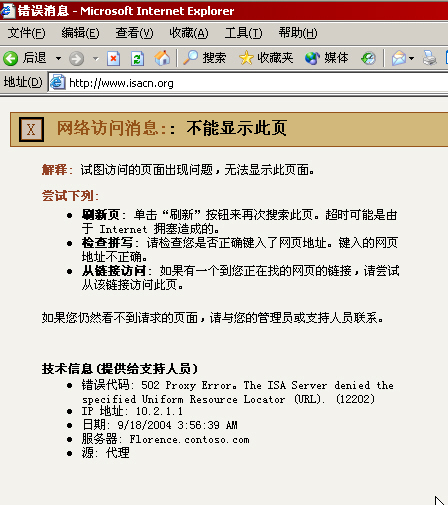Open the 帮助(H) menu
448x505 pixels.
[298, 33]
